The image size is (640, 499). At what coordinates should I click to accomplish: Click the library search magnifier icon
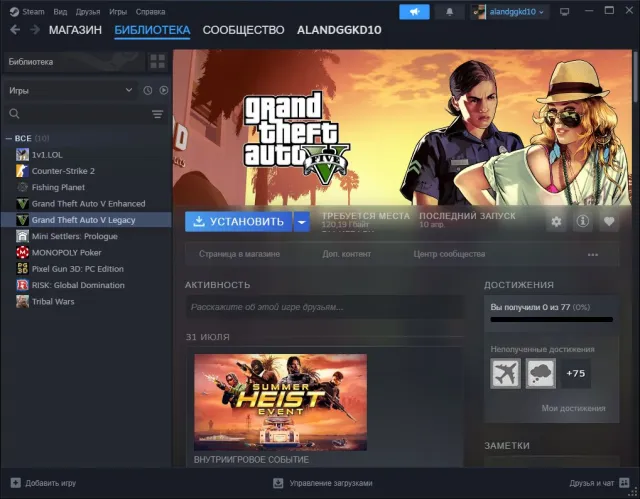coord(14,114)
